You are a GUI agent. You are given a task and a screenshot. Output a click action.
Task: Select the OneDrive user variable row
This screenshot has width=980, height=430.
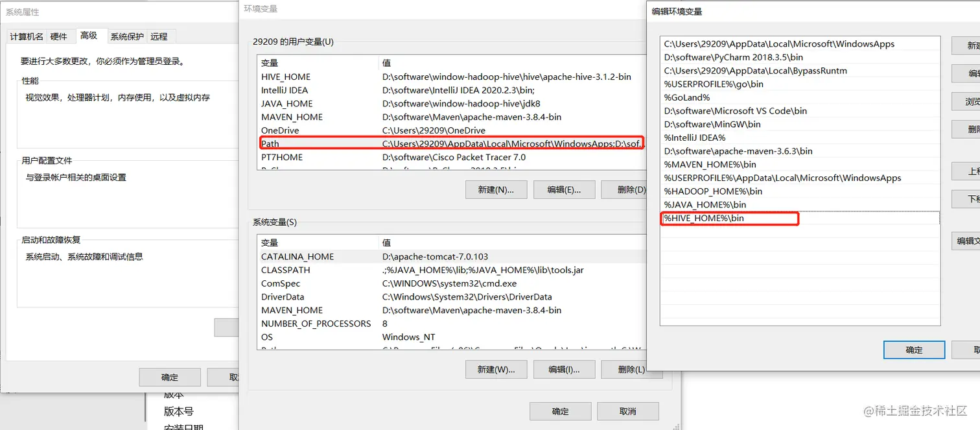point(452,130)
